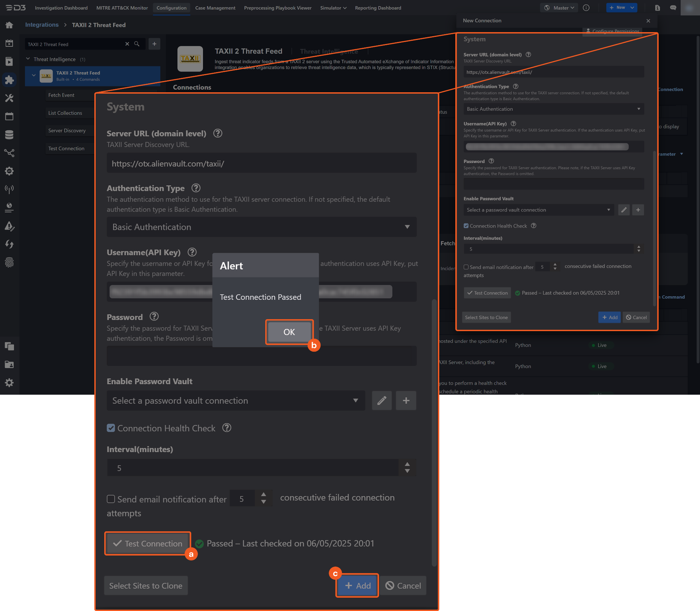This screenshot has width=700, height=611.
Task: Open the Case Management tab
Action: 215,8
